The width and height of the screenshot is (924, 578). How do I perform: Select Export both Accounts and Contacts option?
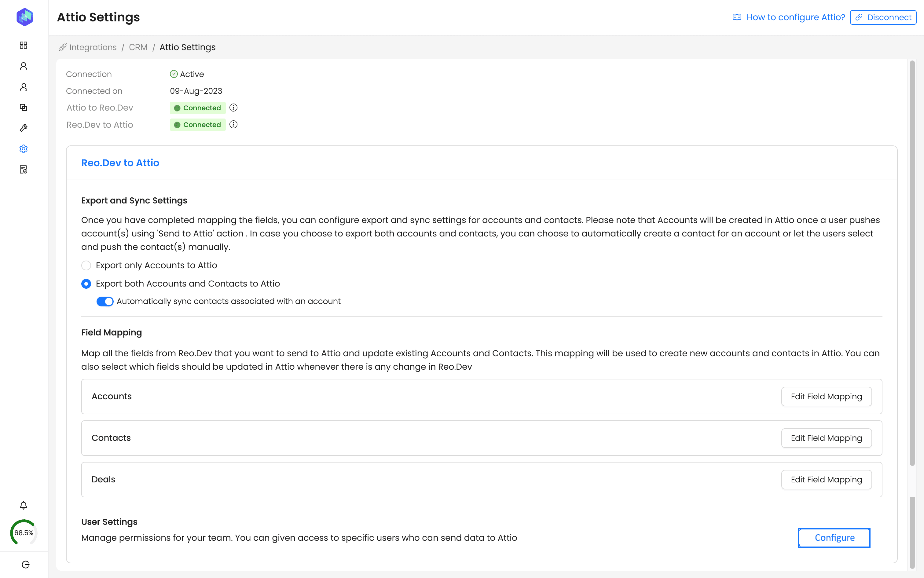coord(86,284)
